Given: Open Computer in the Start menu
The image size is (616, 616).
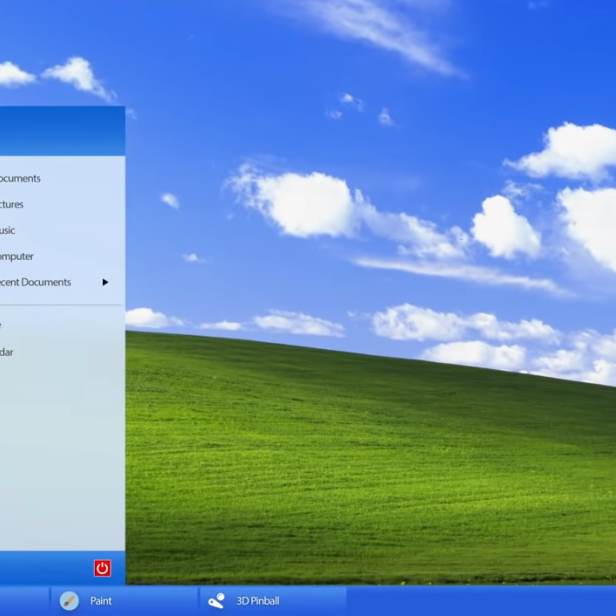Looking at the screenshot, I should (16, 257).
